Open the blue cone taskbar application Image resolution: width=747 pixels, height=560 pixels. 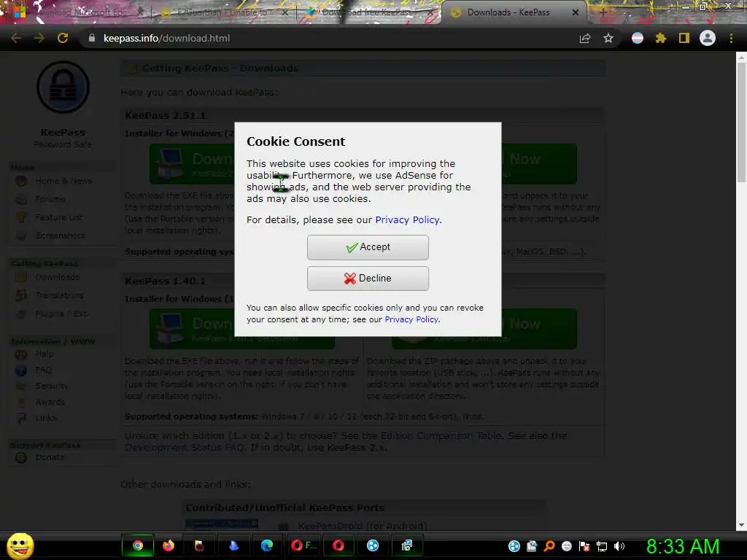(x=234, y=545)
